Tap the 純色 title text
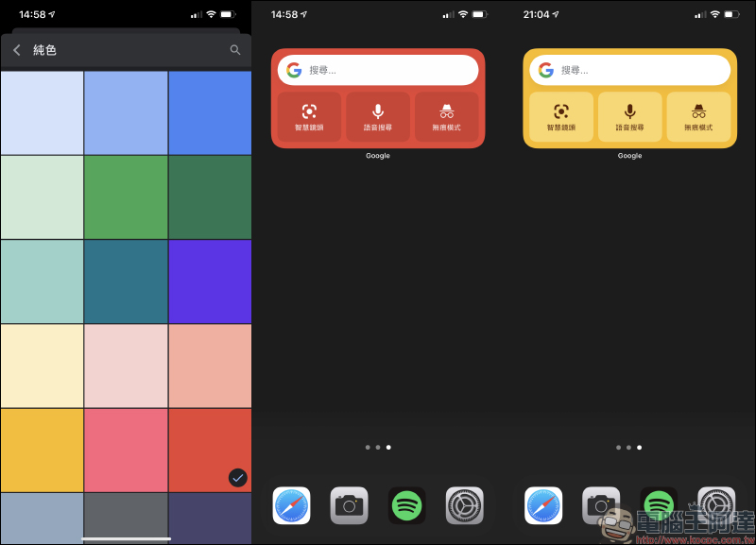 44,50
